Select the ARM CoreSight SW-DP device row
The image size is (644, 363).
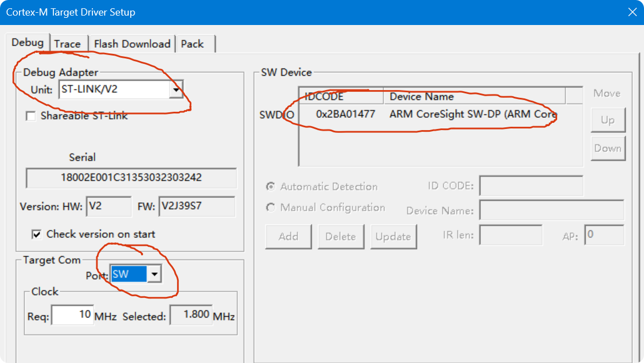[429, 115]
